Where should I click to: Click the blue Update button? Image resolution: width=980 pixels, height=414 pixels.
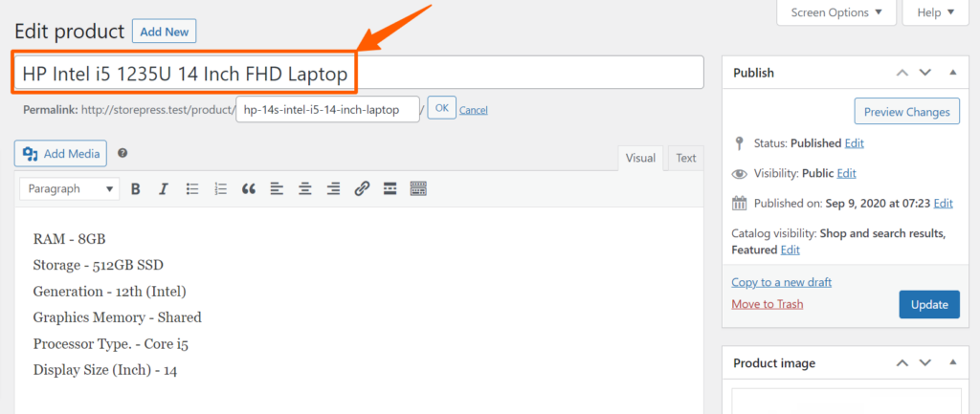coord(929,305)
